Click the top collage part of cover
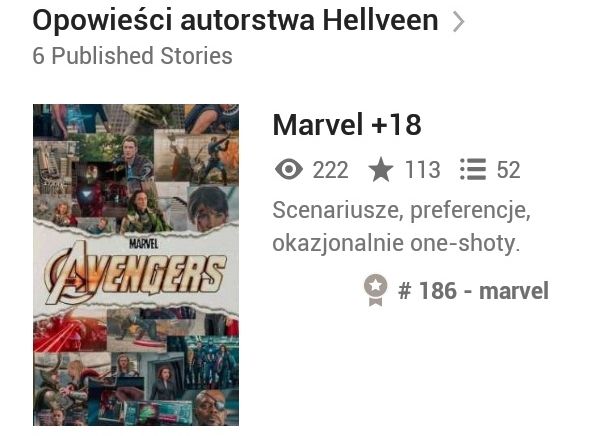Image resolution: width=606 pixels, height=436 pixels. [136, 166]
